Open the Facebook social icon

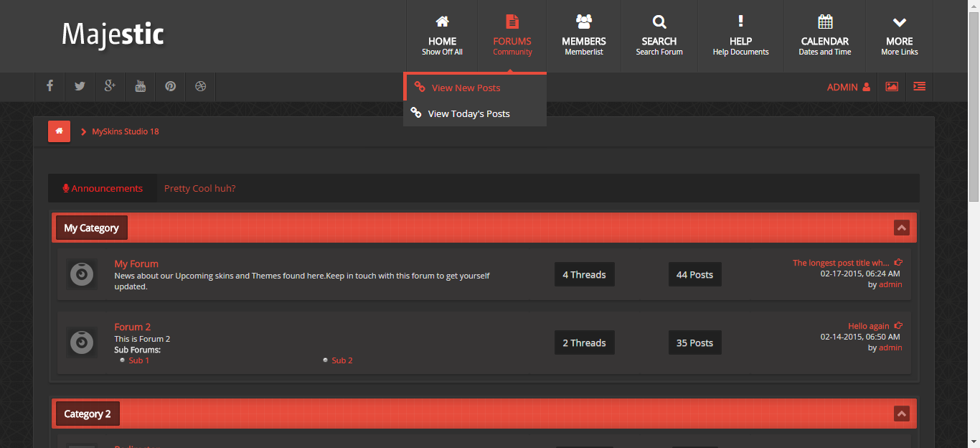(x=50, y=86)
